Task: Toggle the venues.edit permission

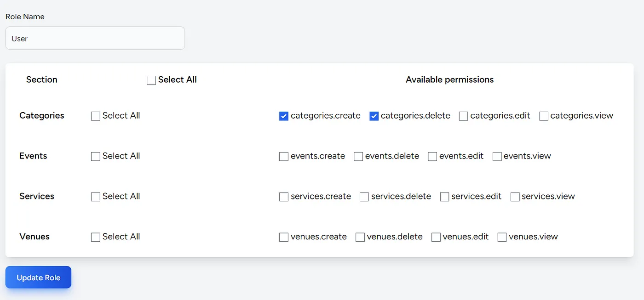Action: point(436,238)
